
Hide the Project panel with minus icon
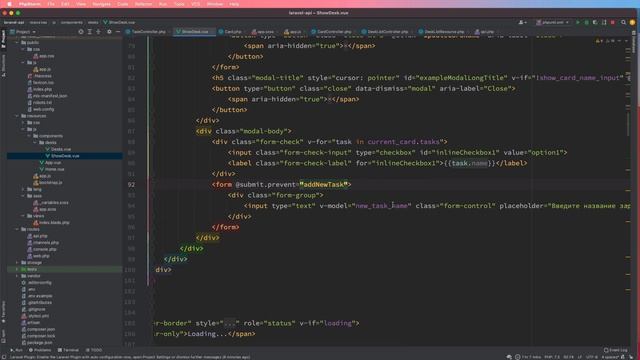click(x=118, y=31)
